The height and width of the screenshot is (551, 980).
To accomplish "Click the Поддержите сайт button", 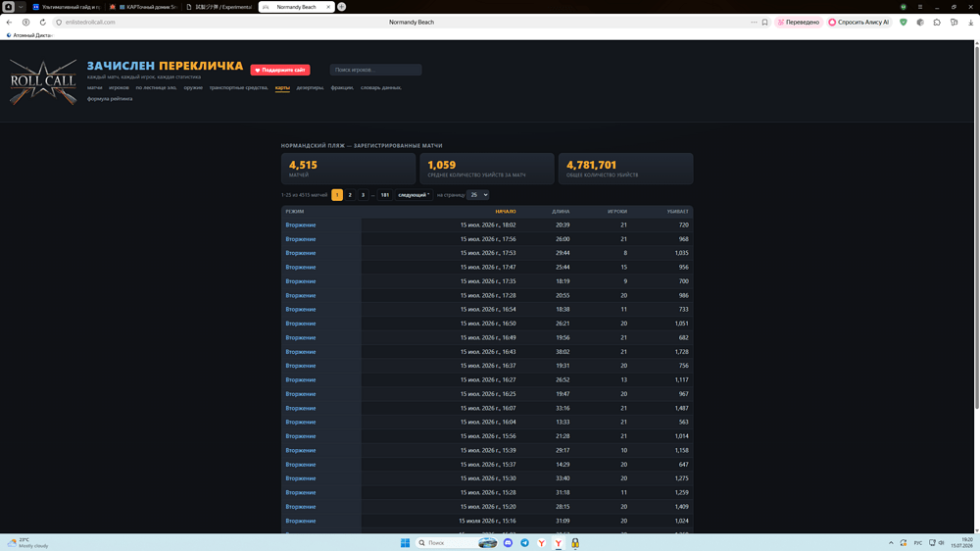I will click(x=280, y=70).
